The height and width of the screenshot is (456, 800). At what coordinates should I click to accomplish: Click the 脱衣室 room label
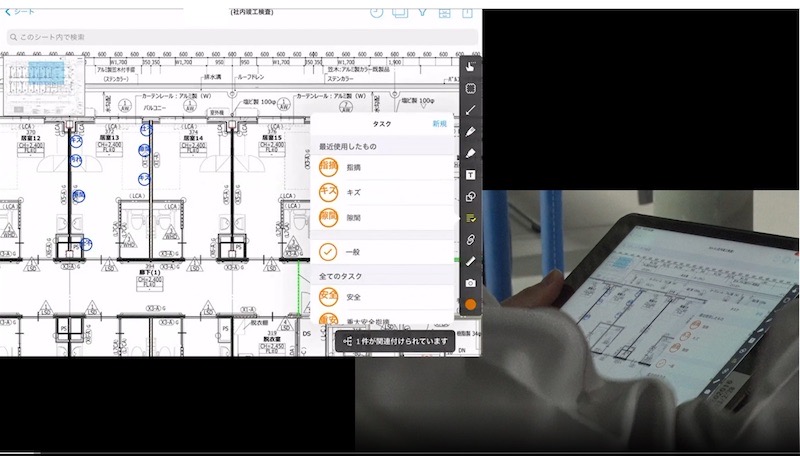(272, 339)
